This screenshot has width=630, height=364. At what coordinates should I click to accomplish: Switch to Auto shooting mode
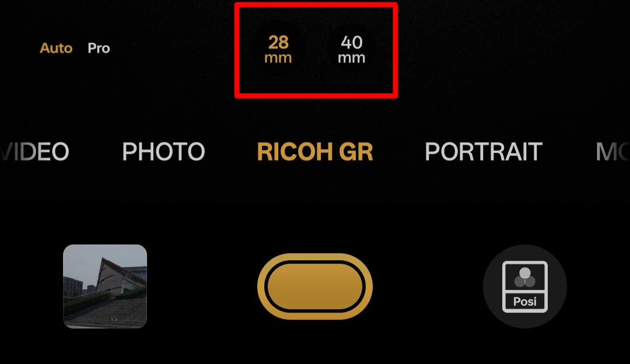click(x=56, y=48)
